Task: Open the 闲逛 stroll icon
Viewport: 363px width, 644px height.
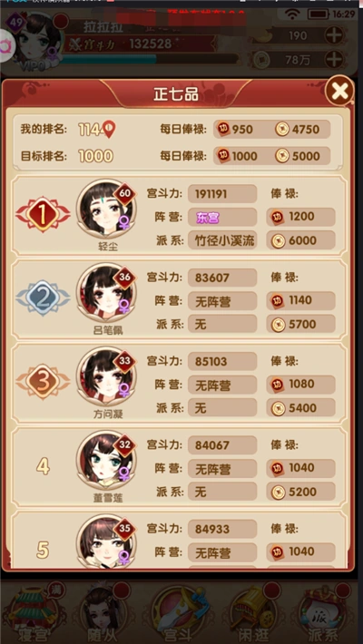Action: [x=255, y=612]
